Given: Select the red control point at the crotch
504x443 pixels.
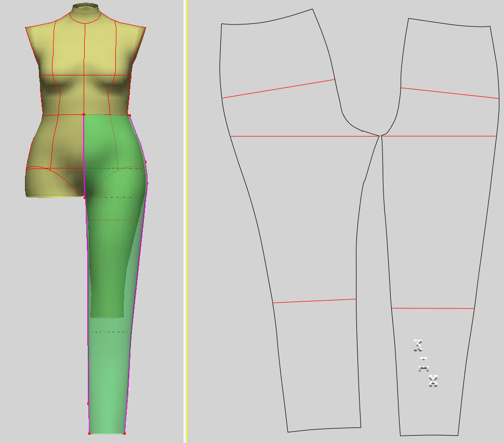Looking at the screenshot, I should [x=85, y=198].
